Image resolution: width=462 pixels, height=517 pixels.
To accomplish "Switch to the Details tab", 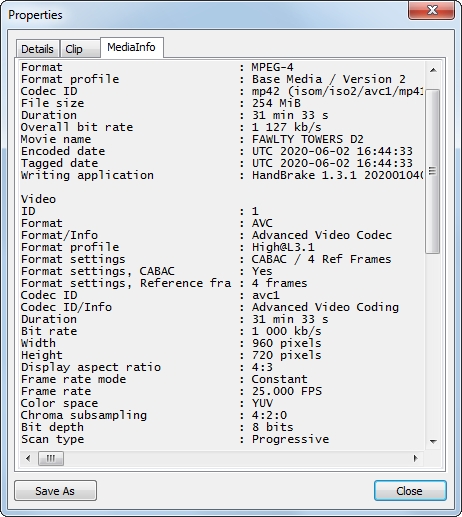I will [x=38, y=49].
